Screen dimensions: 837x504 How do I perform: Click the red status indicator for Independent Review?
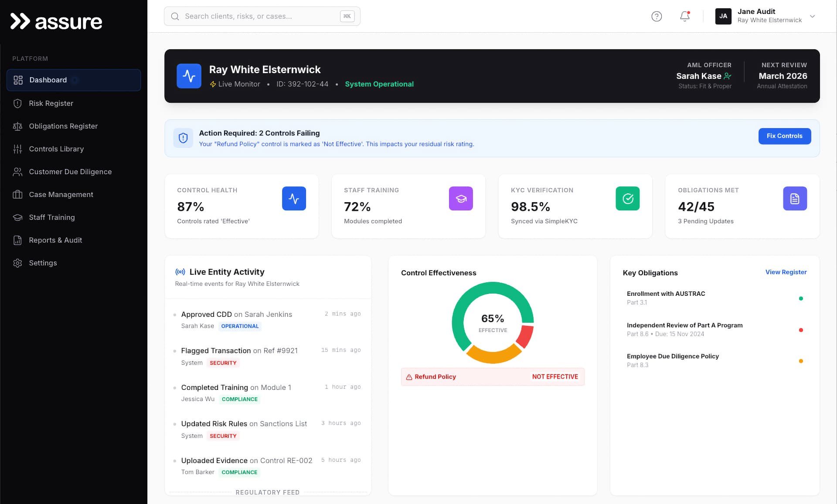[801, 330]
